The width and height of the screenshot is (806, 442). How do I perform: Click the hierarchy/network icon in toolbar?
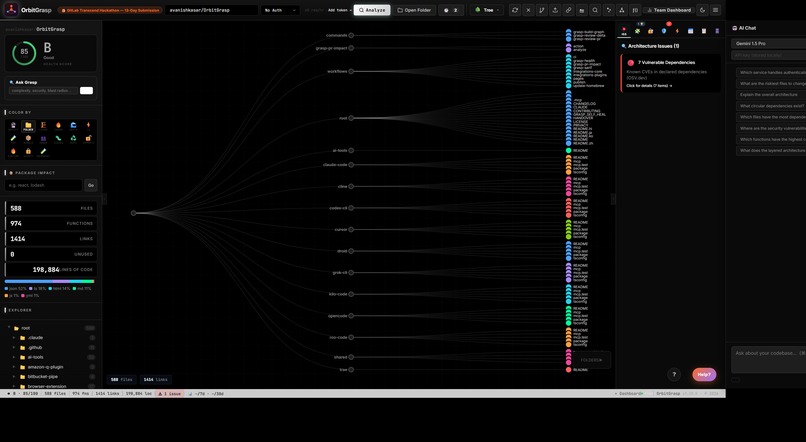(x=621, y=10)
